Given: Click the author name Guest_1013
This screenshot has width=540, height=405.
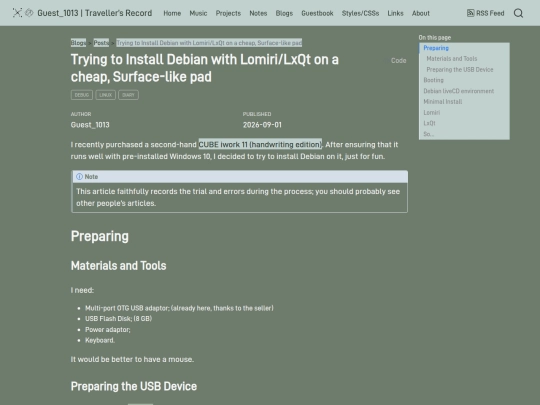Looking at the screenshot, I should click(90, 125).
